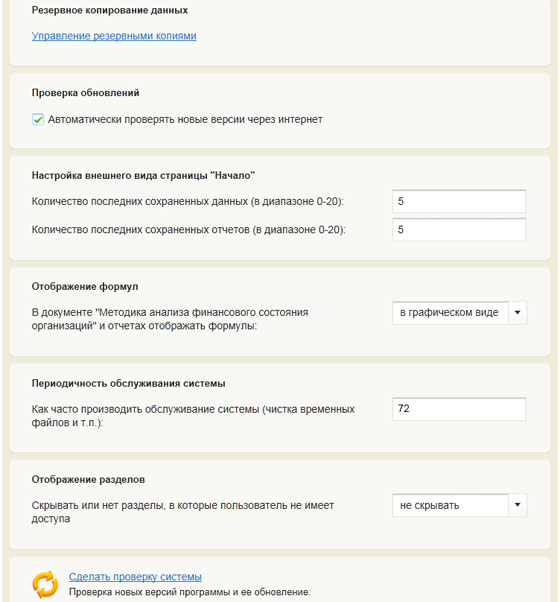
Task: Focus the saved reports count field
Action: 459,230
